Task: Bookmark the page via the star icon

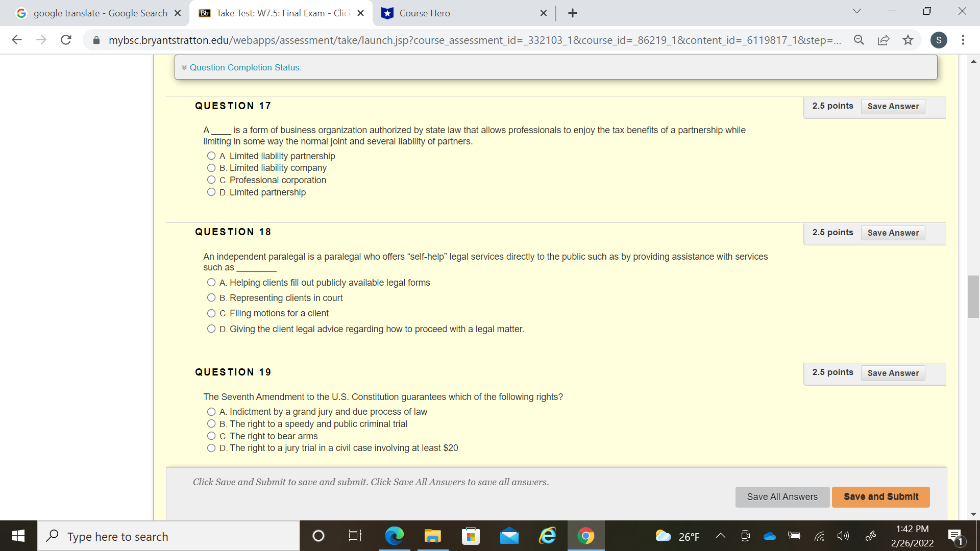Action: 908,40
